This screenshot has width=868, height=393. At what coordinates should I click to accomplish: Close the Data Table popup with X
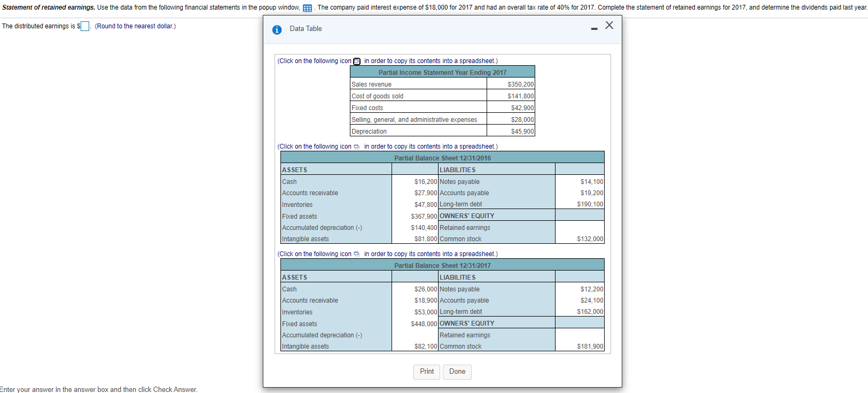coord(609,25)
